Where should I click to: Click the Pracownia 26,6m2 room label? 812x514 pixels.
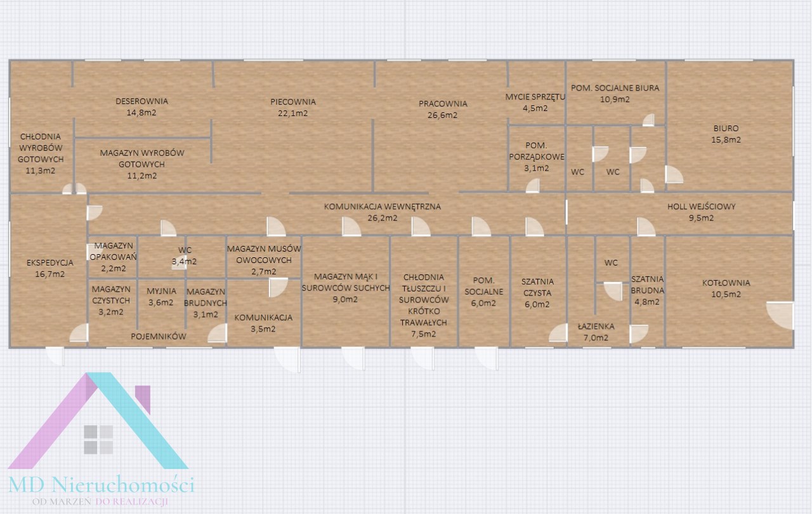tap(443, 109)
